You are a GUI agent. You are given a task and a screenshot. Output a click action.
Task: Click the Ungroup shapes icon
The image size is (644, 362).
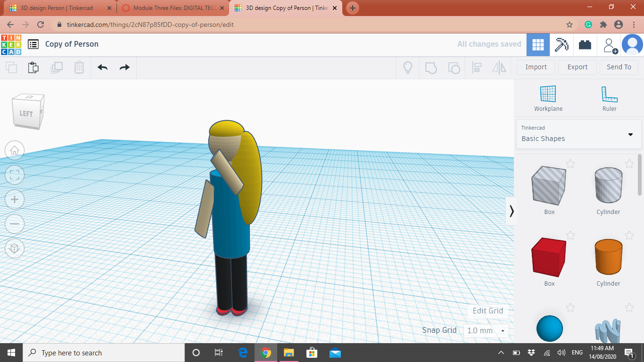point(454,67)
